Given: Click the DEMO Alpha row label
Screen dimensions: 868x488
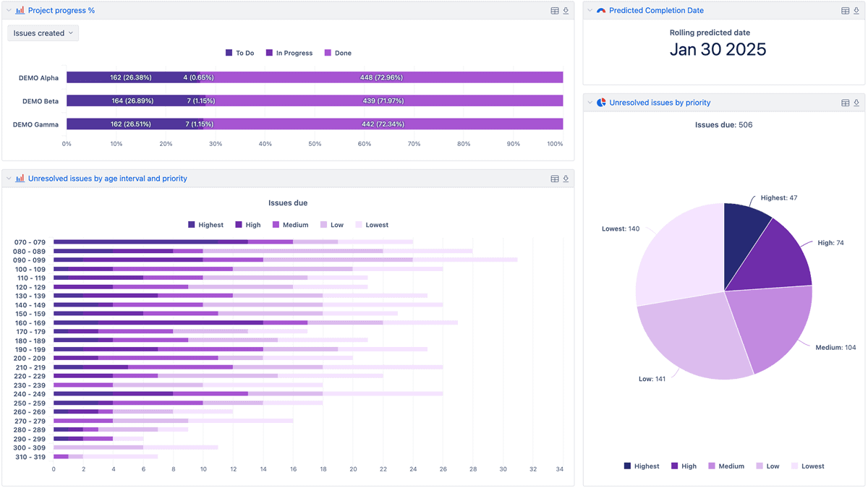Looking at the screenshot, I should 40,78.
